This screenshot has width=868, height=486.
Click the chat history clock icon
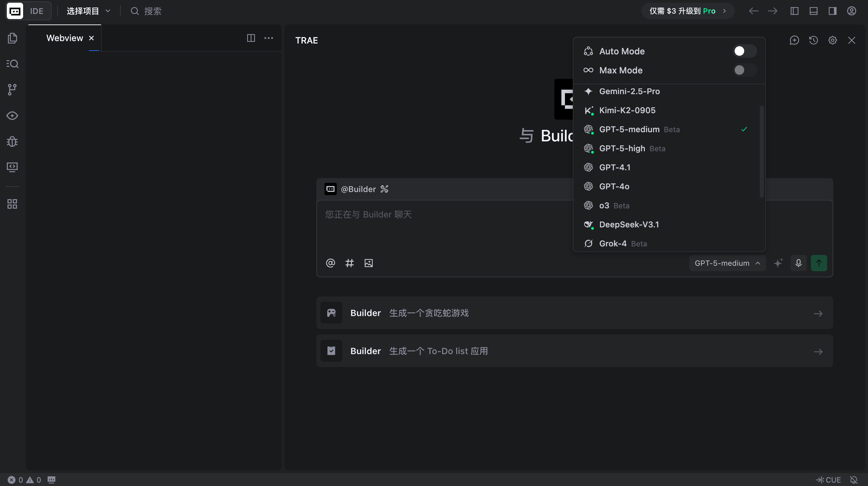click(813, 40)
